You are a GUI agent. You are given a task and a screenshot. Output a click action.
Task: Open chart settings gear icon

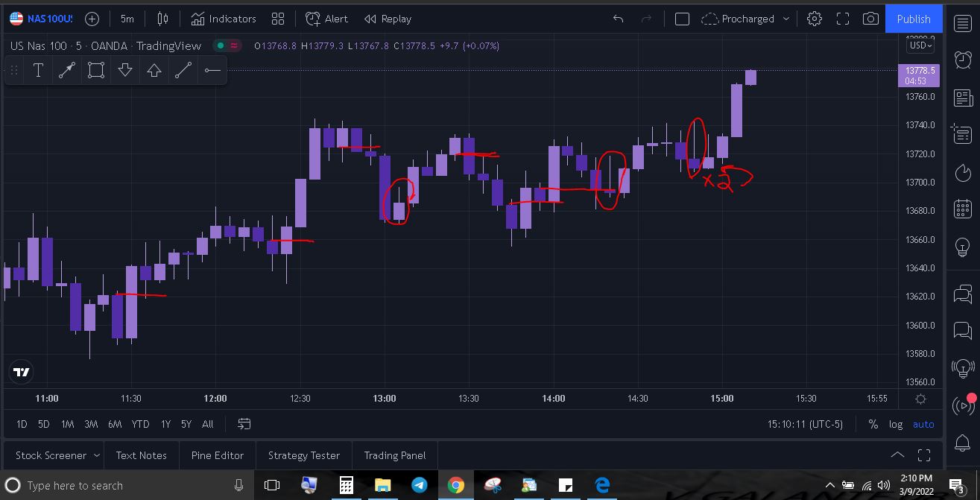coord(815,19)
